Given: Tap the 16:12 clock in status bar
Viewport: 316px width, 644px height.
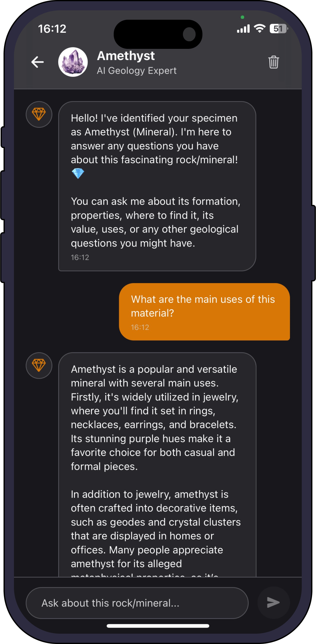Looking at the screenshot, I should point(52,29).
